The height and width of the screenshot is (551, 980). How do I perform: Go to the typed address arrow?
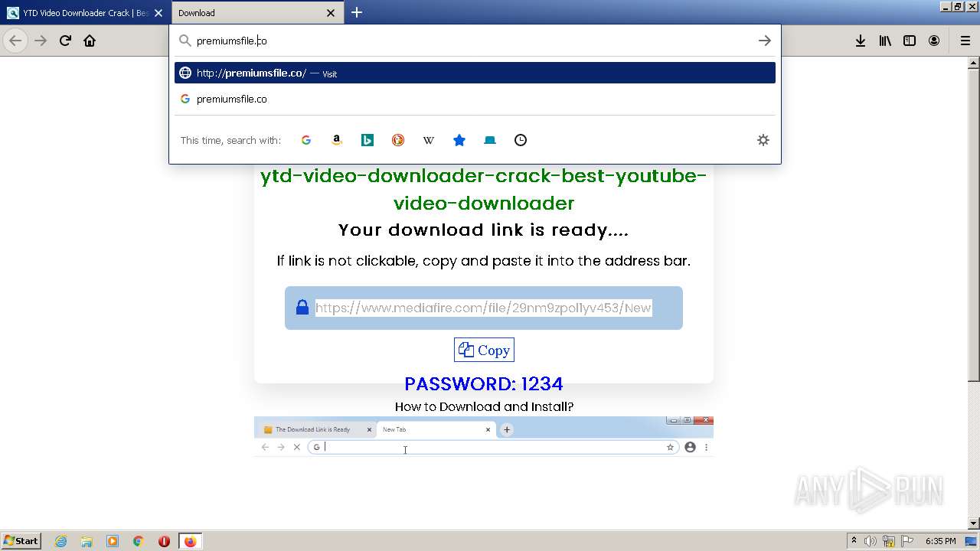(x=764, y=41)
